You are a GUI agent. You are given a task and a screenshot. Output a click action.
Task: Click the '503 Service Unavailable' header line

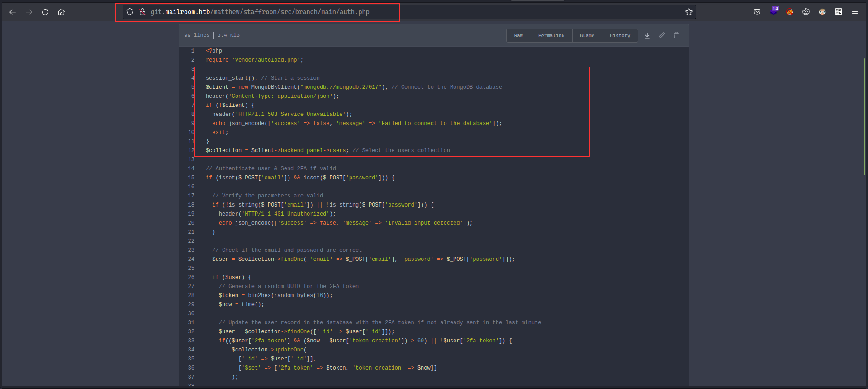click(x=282, y=114)
